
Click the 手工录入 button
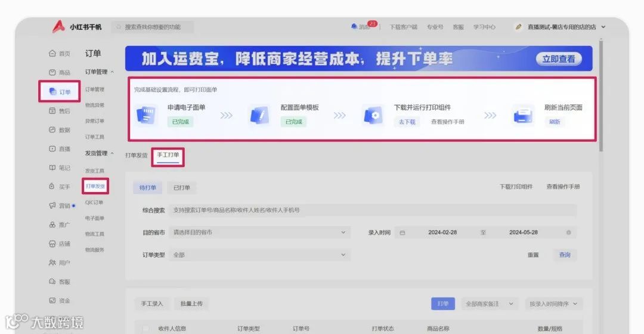coord(152,304)
